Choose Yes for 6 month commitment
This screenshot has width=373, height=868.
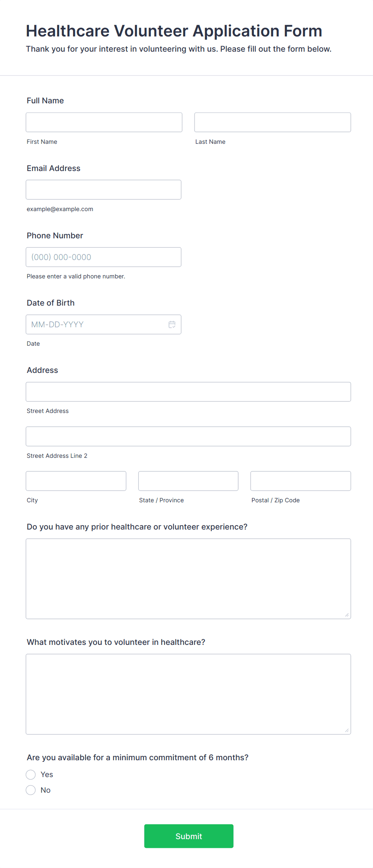click(30, 774)
